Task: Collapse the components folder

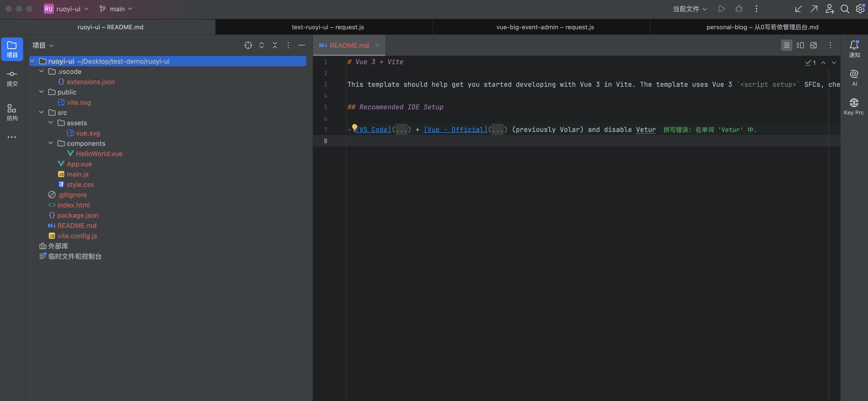Action: (x=51, y=144)
